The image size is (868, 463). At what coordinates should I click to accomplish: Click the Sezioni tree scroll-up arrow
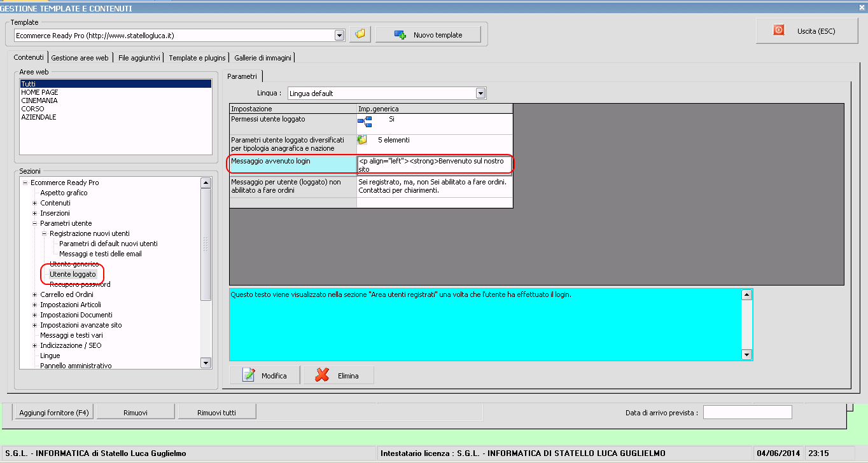pyautogui.click(x=206, y=183)
